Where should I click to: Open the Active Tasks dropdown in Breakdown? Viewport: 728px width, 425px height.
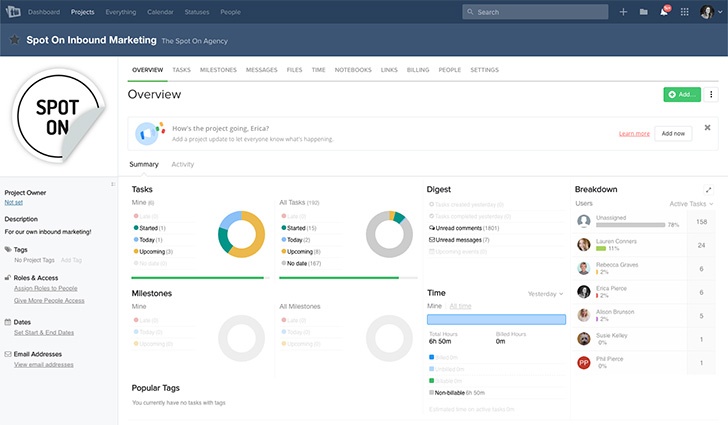coord(692,204)
